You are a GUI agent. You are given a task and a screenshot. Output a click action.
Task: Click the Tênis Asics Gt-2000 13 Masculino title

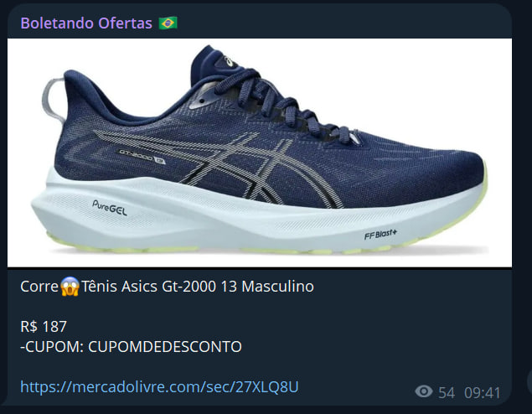point(198,287)
